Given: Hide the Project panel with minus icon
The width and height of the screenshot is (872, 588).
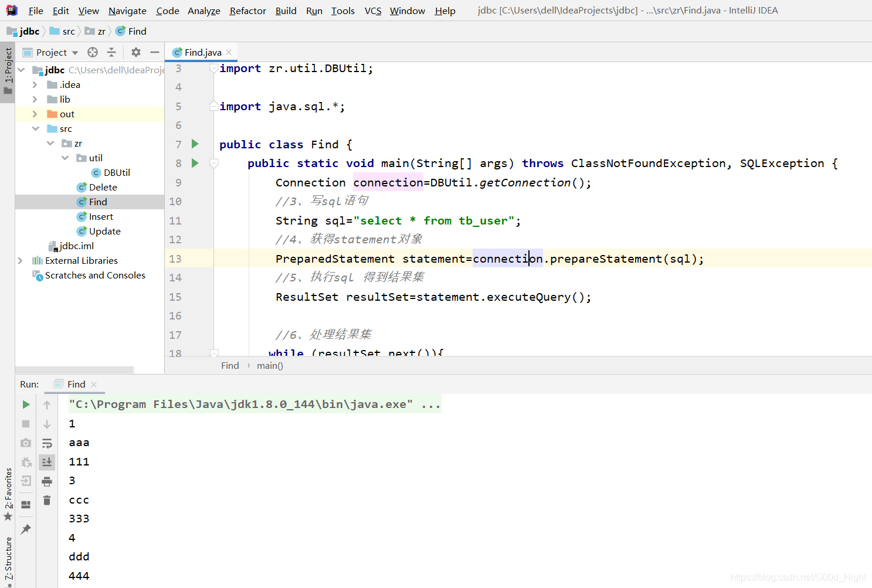Looking at the screenshot, I should (155, 52).
